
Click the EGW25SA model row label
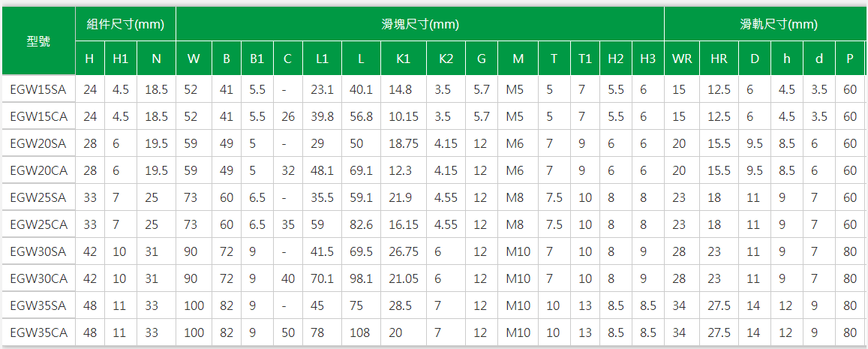pyautogui.click(x=38, y=197)
